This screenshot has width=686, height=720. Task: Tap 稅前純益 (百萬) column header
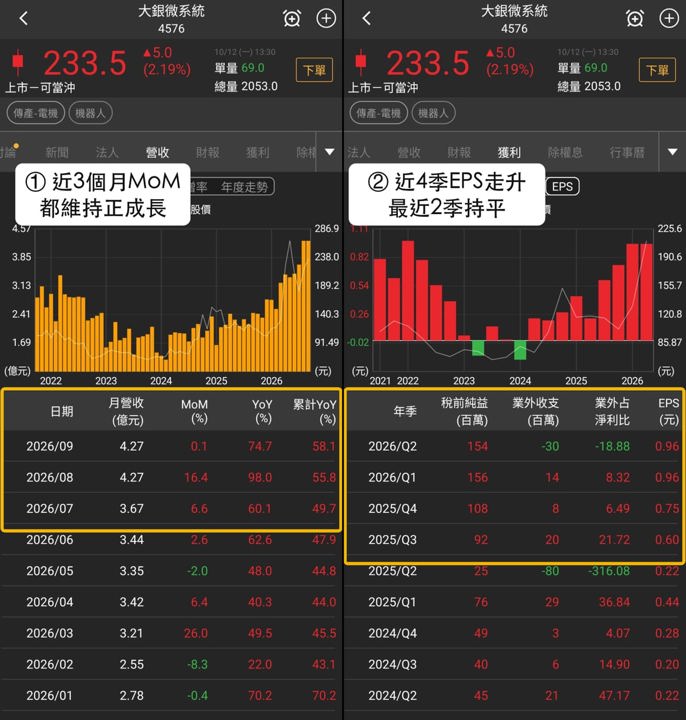pyautogui.click(x=464, y=411)
